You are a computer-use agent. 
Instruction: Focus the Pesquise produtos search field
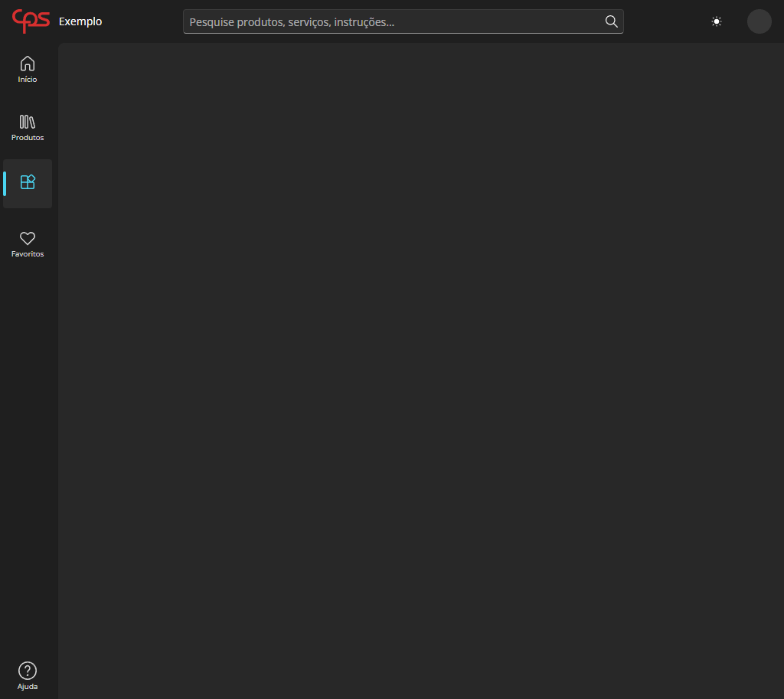pos(403,21)
